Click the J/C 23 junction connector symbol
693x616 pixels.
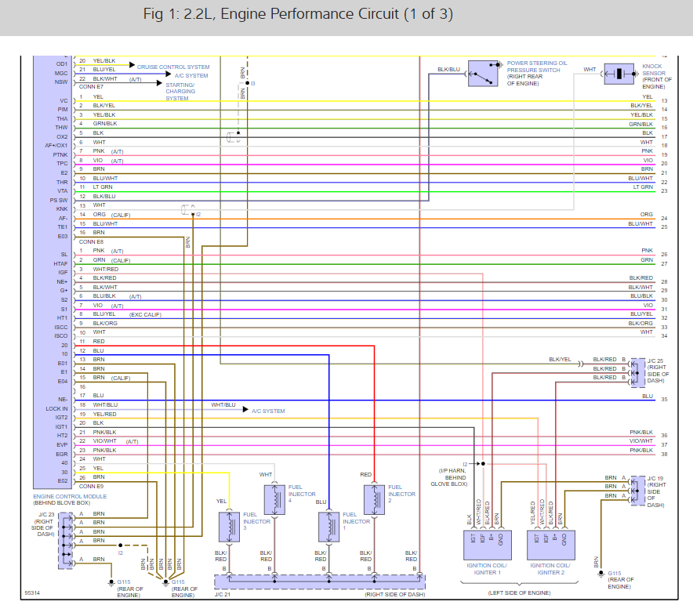click(65, 541)
